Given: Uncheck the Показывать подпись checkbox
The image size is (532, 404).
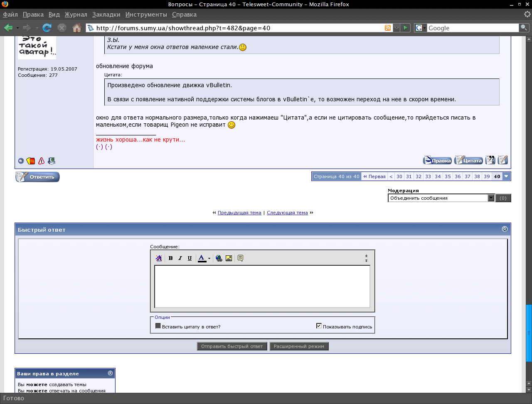Looking at the screenshot, I should (319, 326).
